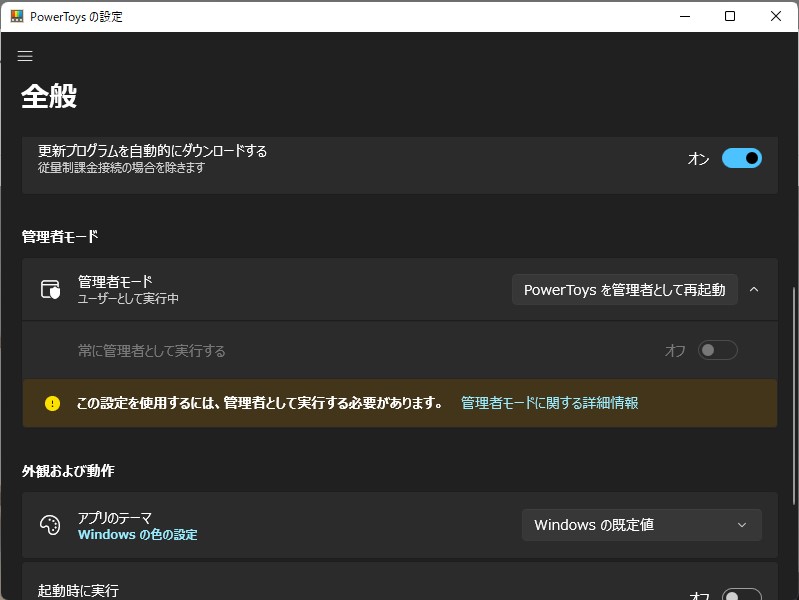
Task: Open the hamburger navigation menu
Action: 25,56
